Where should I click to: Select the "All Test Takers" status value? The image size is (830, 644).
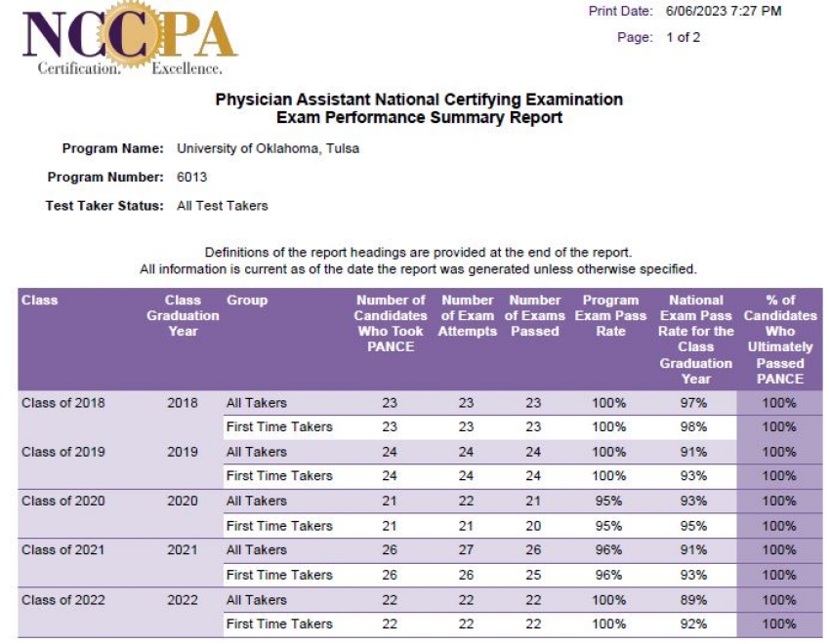pyautogui.click(x=222, y=206)
